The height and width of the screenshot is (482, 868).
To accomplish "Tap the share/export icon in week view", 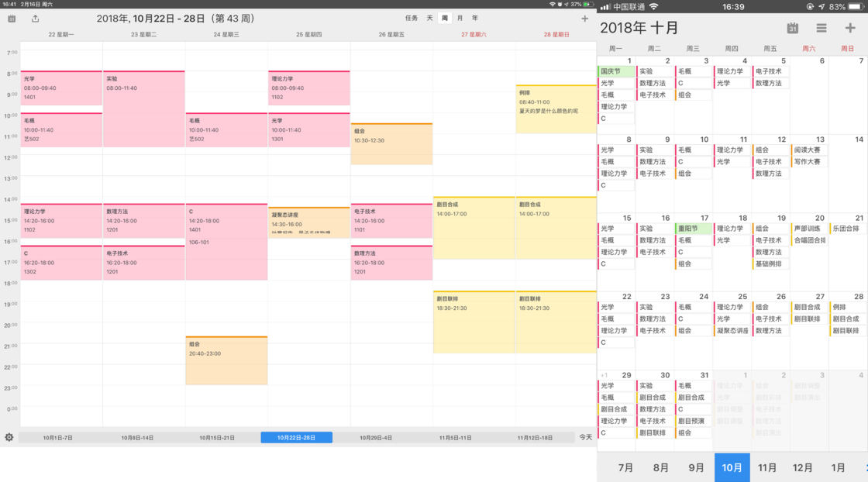I will pos(36,19).
